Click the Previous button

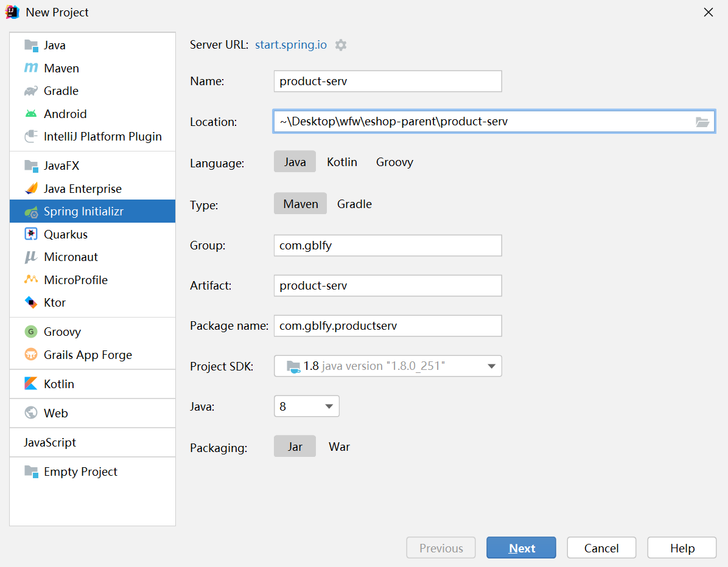[x=441, y=548]
